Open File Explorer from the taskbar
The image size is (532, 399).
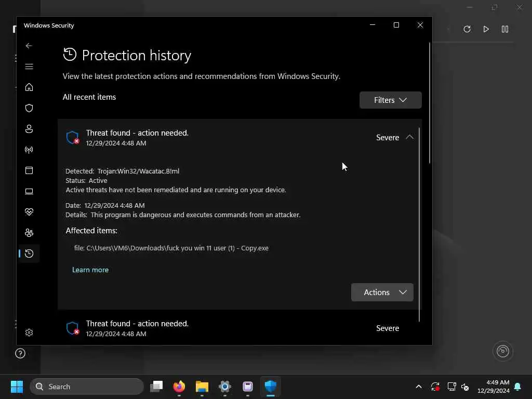[x=202, y=387]
